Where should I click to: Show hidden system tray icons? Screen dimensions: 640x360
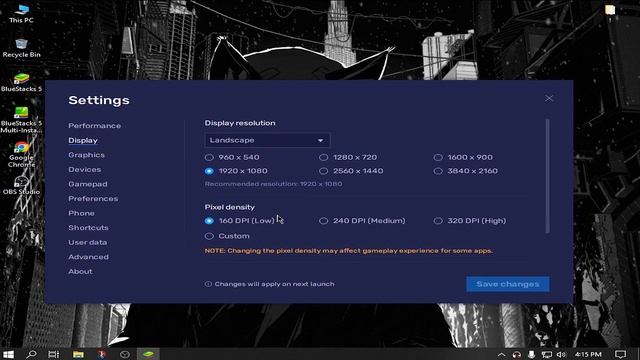502,354
